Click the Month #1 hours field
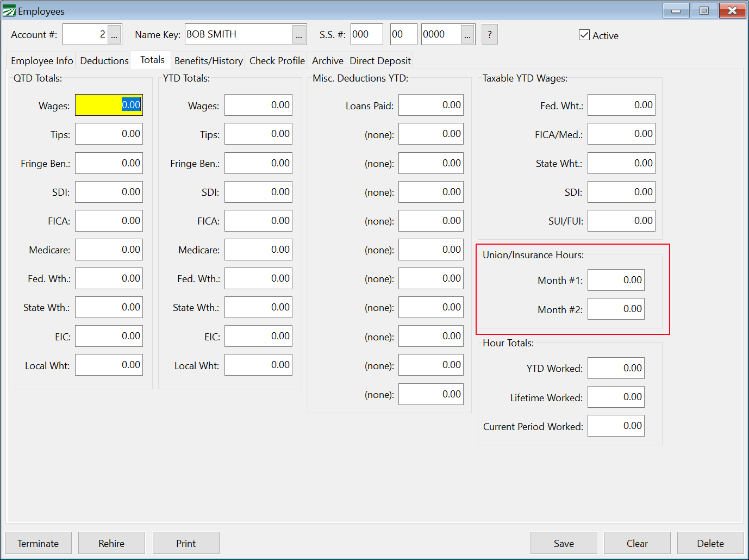 click(616, 280)
